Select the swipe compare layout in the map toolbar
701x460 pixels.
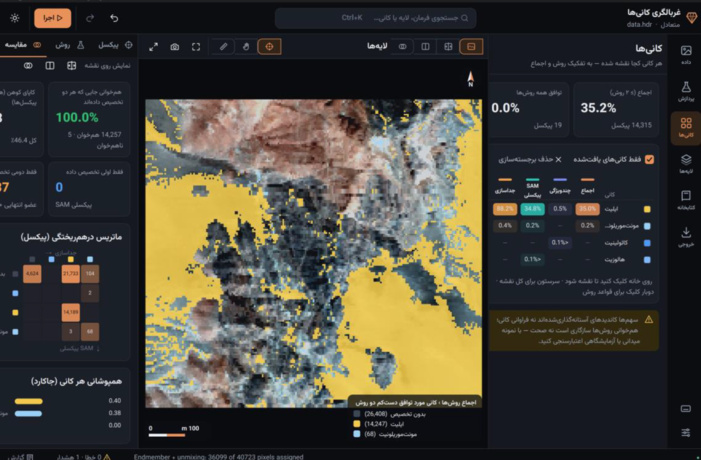tap(448, 46)
